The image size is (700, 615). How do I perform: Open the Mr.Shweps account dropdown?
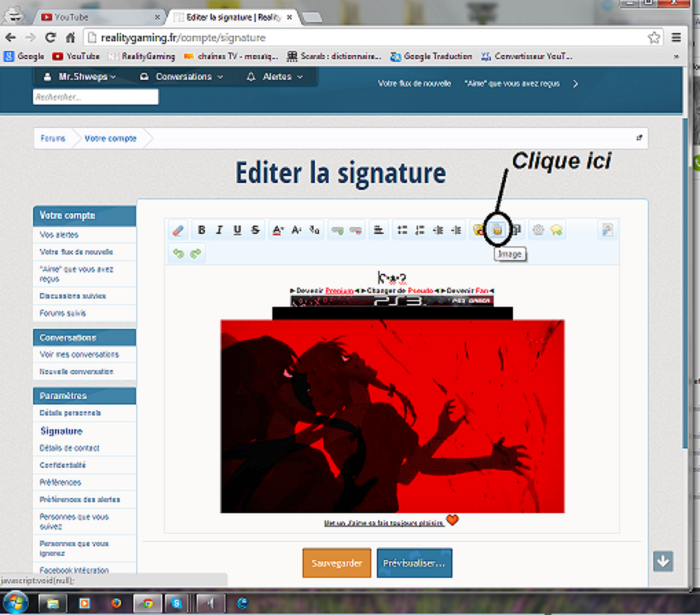pos(79,77)
